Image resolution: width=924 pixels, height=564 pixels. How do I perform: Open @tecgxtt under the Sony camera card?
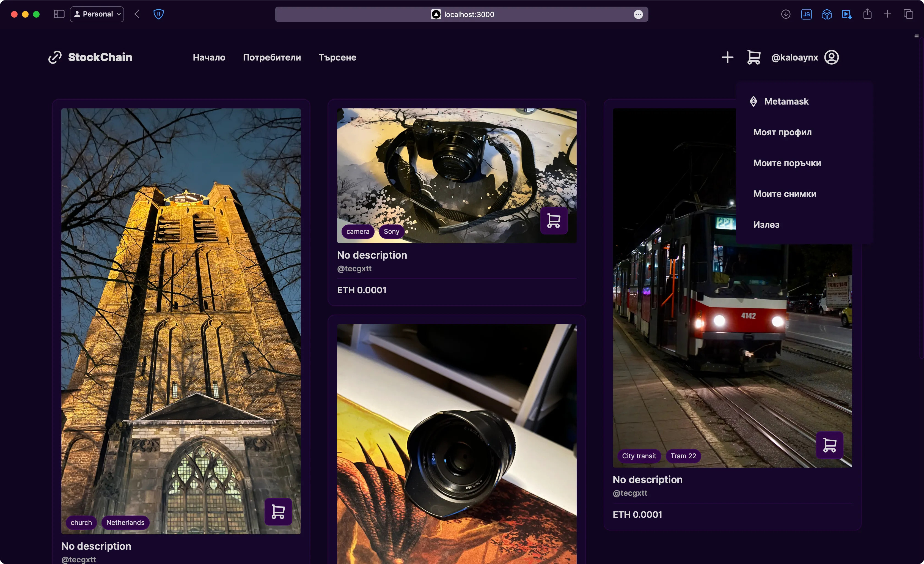[354, 269]
